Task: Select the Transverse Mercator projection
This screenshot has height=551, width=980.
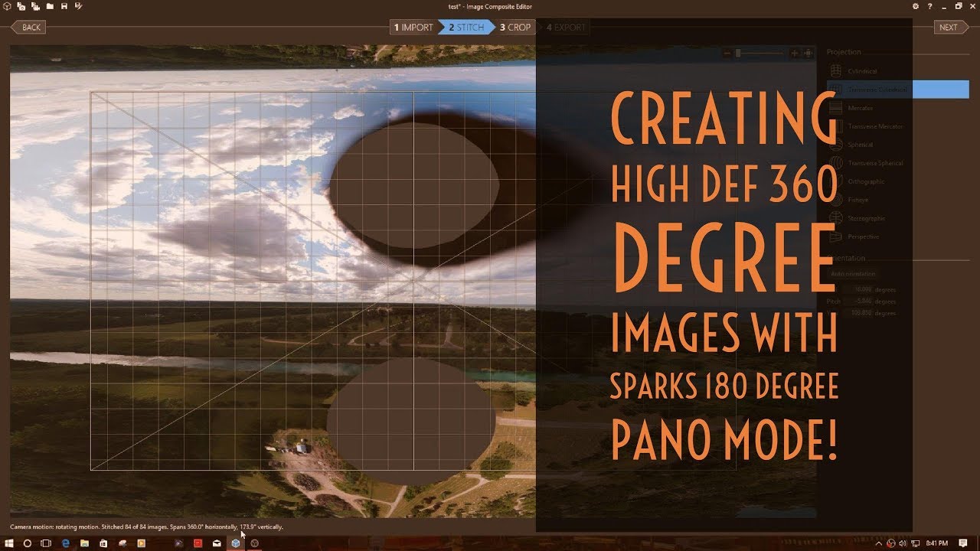Action: coord(897,126)
